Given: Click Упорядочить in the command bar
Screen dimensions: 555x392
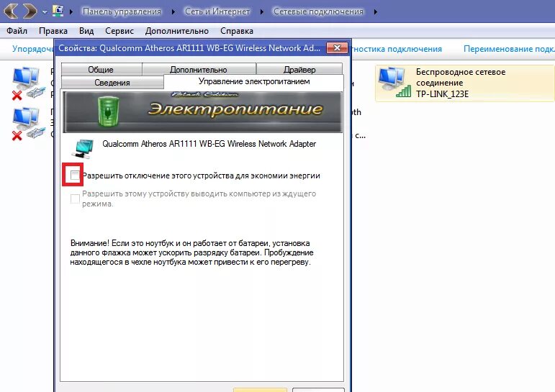Looking at the screenshot, I should click(32, 49).
